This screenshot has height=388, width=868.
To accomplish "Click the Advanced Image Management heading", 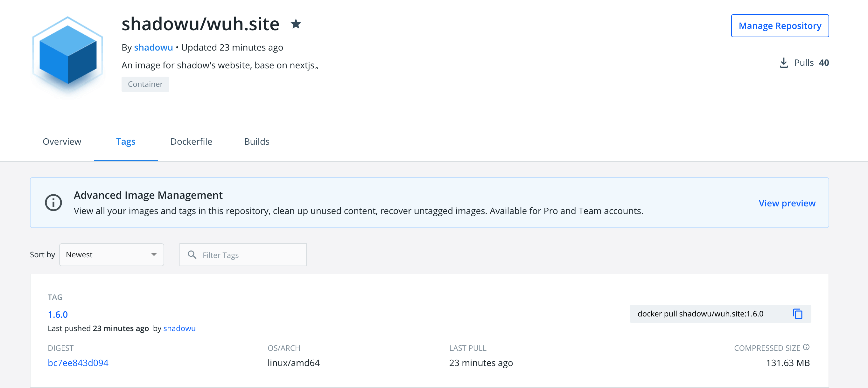I will click(x=148, y=195).
